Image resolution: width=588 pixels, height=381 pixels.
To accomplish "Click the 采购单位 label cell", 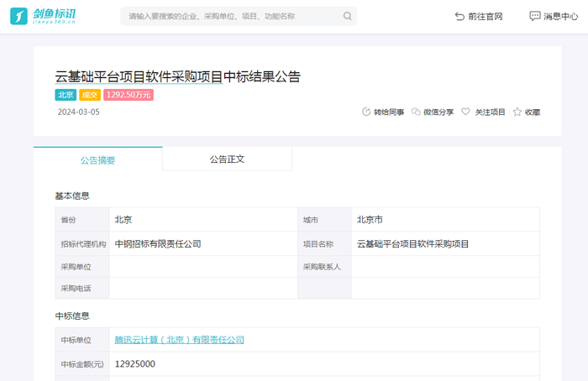I will tap(82, 267).
